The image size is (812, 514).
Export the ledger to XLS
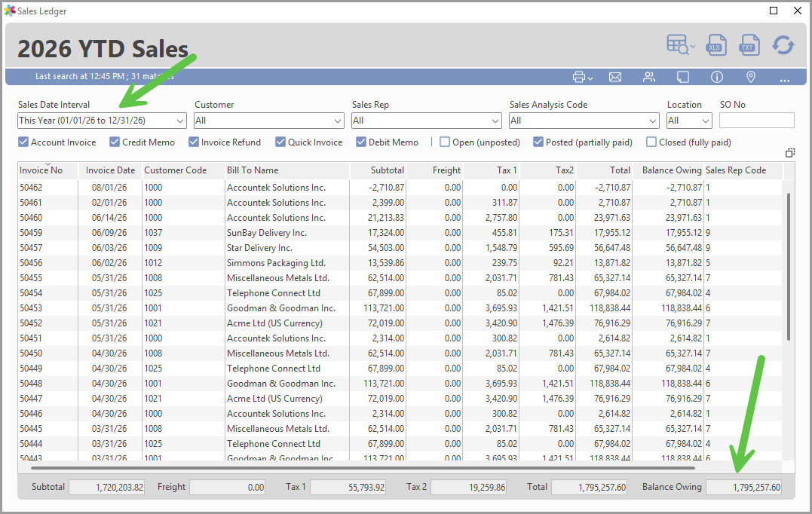[715, 45]
